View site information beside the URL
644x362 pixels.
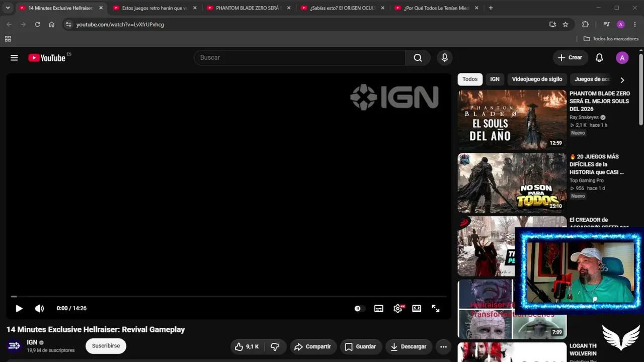pyautogui.click(x=69, y=25)
